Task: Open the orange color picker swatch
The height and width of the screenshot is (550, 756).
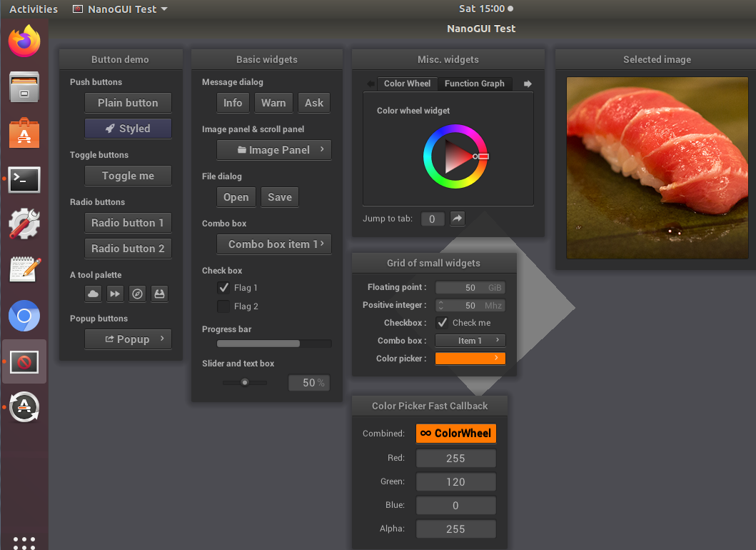Action: tap(470, 359)
